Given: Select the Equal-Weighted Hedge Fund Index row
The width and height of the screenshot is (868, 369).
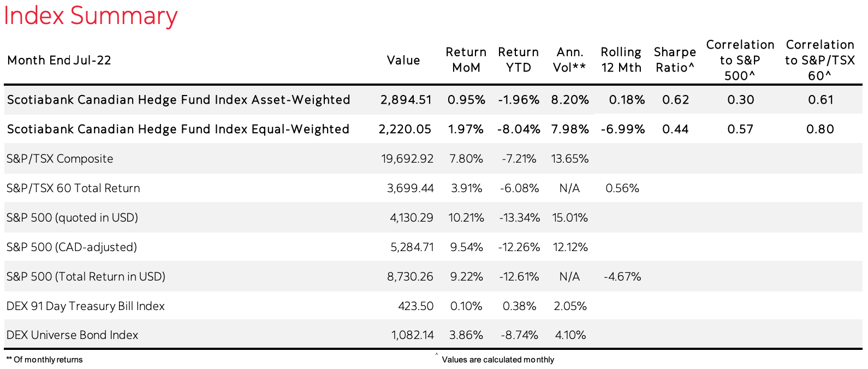Looking at the screenshot, I should 178,129.
